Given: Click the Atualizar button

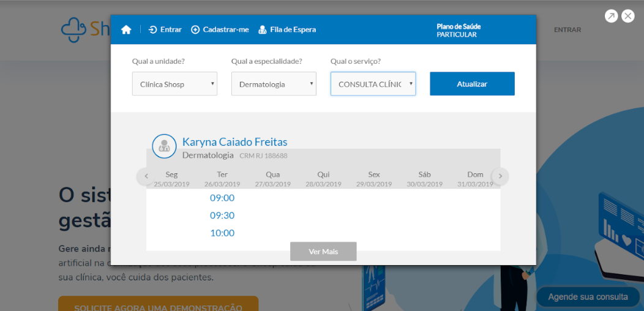Looking at the screenshot, I should point(473,84).
